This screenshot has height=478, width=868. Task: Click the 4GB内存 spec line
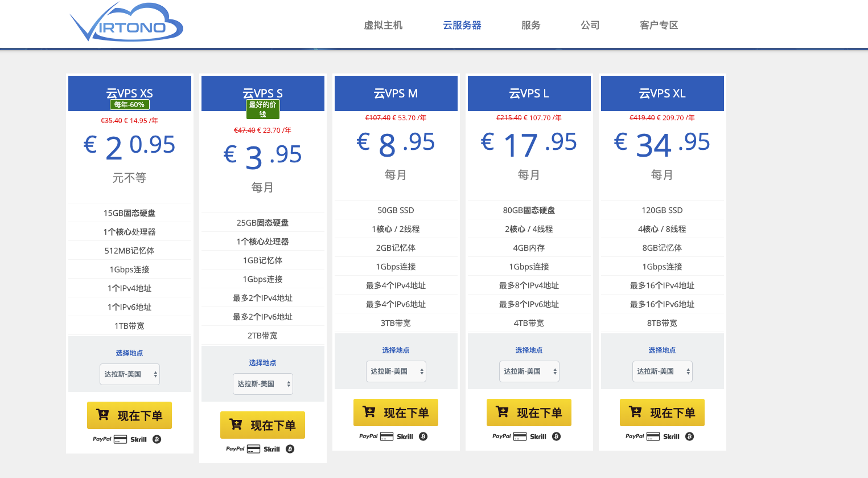pyautogui.click(x=529, y=248)
